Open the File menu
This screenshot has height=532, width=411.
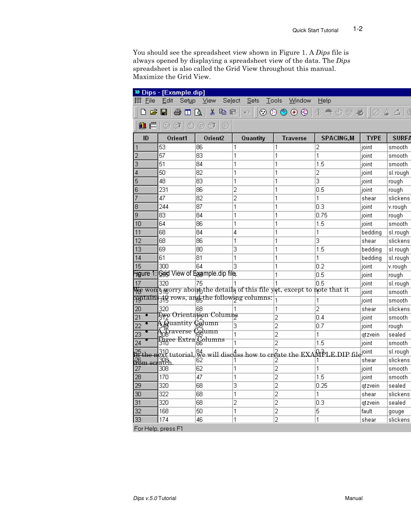tap(150, 101)
